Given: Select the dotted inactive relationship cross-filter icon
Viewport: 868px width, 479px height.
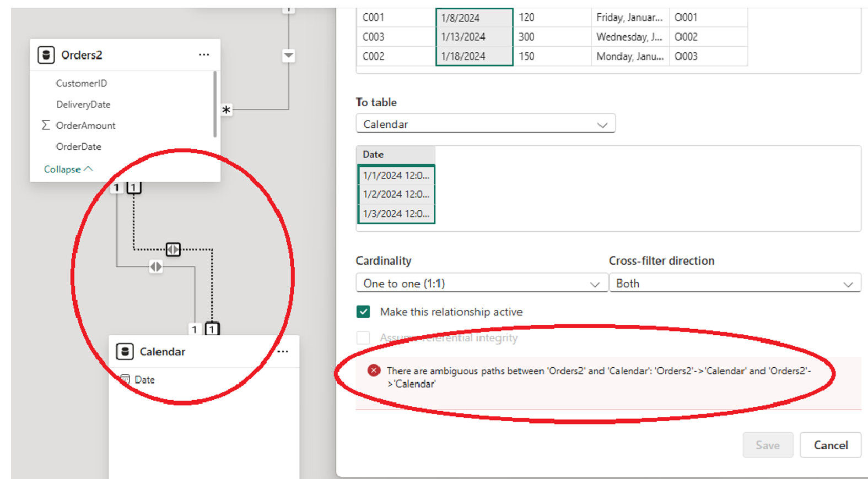Looking at the screenshot, I should [173, 249].
